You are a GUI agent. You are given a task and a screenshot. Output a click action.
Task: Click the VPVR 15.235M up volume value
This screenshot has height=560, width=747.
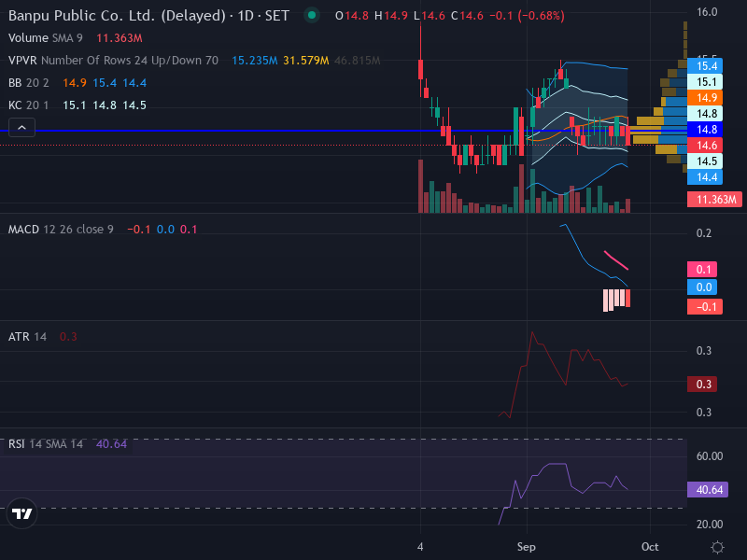click(x=254, y=61)
